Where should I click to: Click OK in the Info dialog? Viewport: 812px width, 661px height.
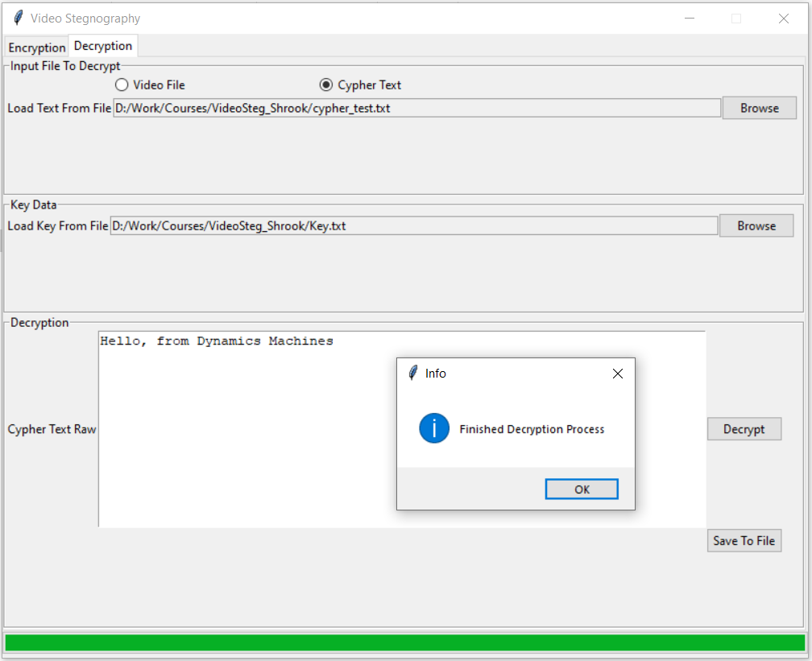click(x=582, y=490)
